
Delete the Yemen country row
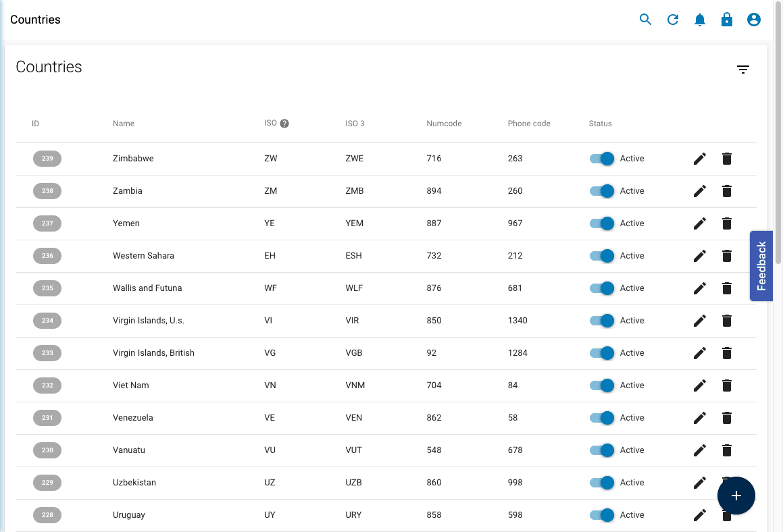[727, 223]
